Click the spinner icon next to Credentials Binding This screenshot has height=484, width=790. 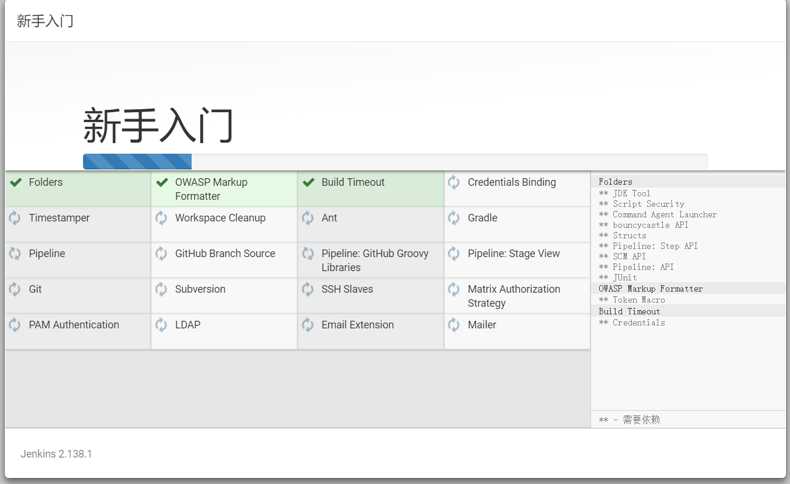coord(454,182)
